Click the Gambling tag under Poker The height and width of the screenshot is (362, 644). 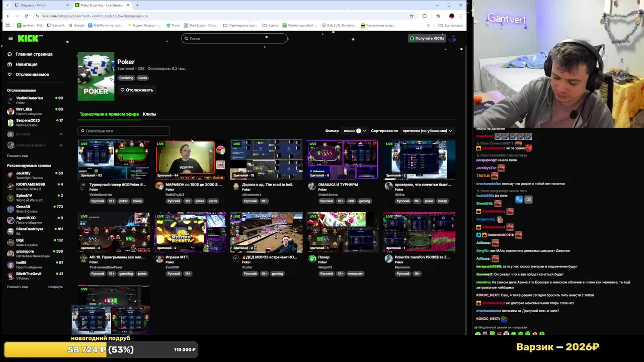126,78
